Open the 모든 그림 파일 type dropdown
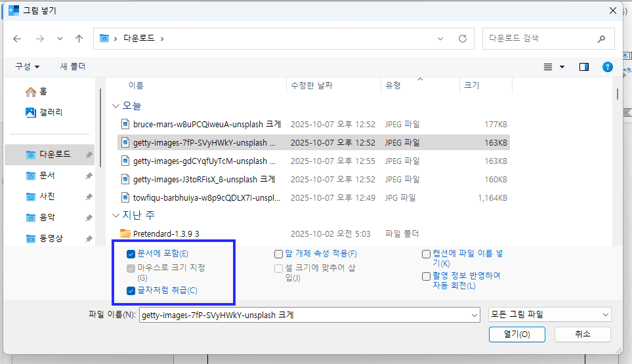632x364 pixels. click(549, 315)
